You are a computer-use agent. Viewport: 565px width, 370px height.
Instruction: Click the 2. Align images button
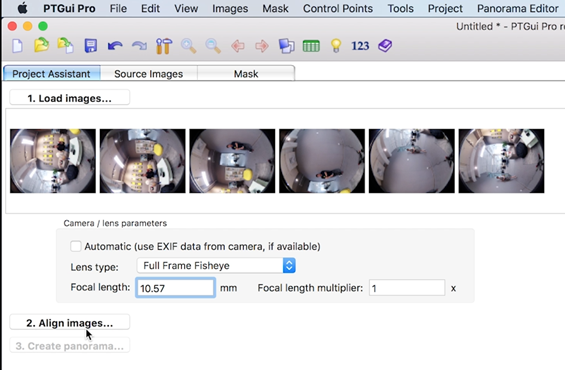pos(70,322)
